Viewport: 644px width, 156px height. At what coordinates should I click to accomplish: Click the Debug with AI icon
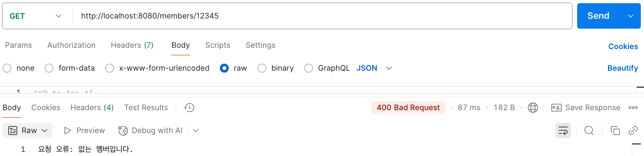pos(123,131)
